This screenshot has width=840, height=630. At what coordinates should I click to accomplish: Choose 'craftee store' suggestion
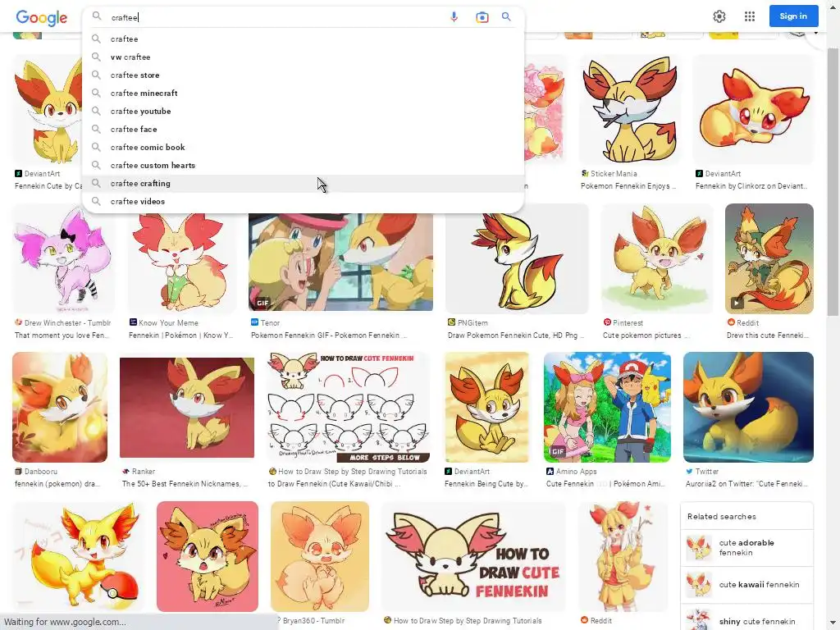[304, 75]
